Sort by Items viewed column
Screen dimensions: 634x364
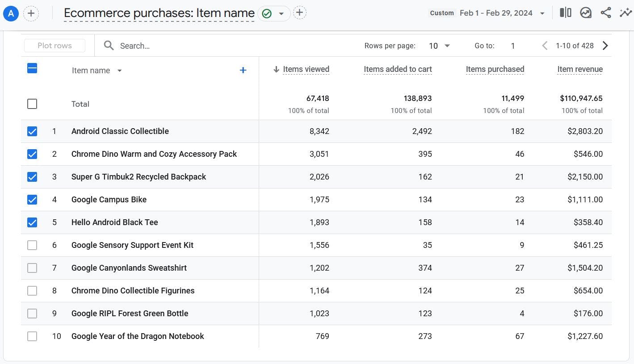coord(306,69)
